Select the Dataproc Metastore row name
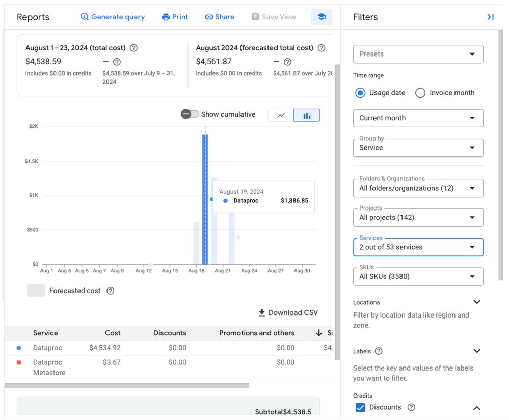The image size is (509, 420). [49, 367]
